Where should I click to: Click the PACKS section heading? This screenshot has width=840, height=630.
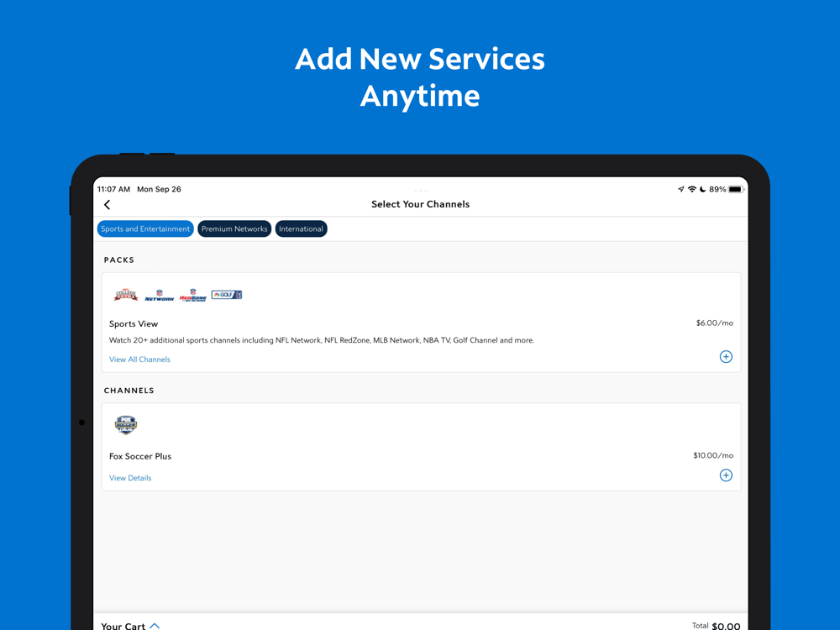click(x=119, y=260)
